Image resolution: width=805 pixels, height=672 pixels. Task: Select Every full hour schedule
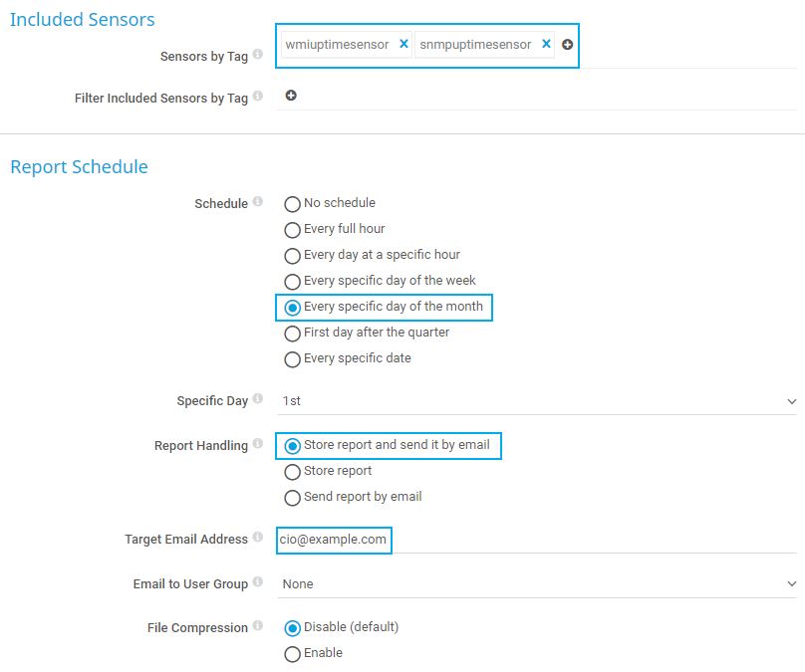coord(292,230)
